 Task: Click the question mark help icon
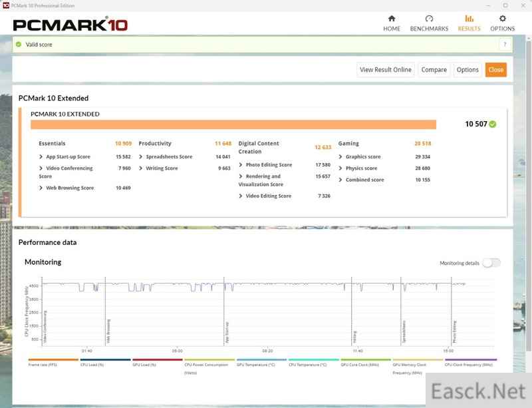click(x=505, y=44)
